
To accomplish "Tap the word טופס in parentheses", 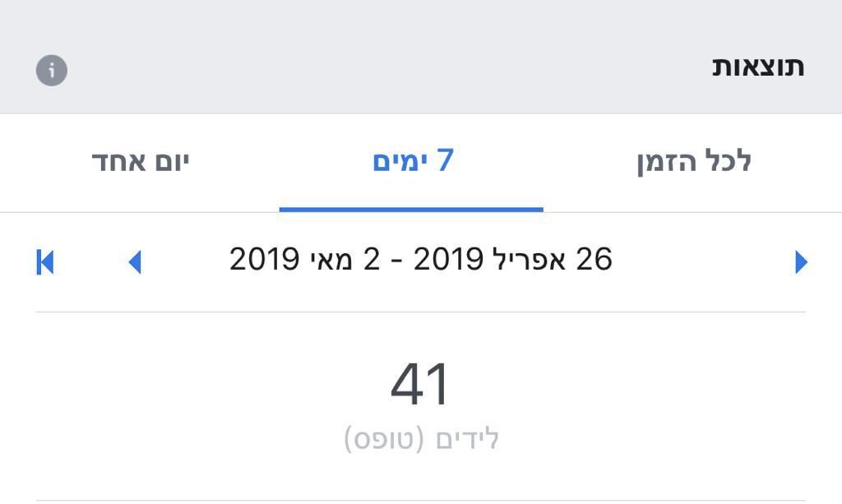I will click(x=385, y=440).
